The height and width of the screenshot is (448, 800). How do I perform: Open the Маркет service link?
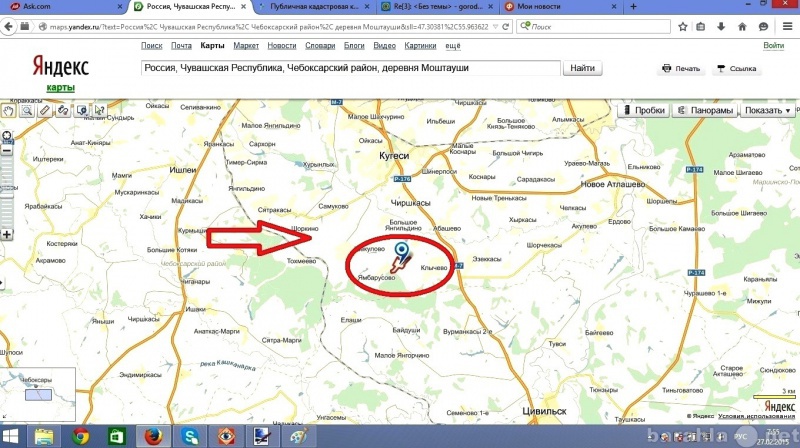pyautogui.click(x=246, y=46)
